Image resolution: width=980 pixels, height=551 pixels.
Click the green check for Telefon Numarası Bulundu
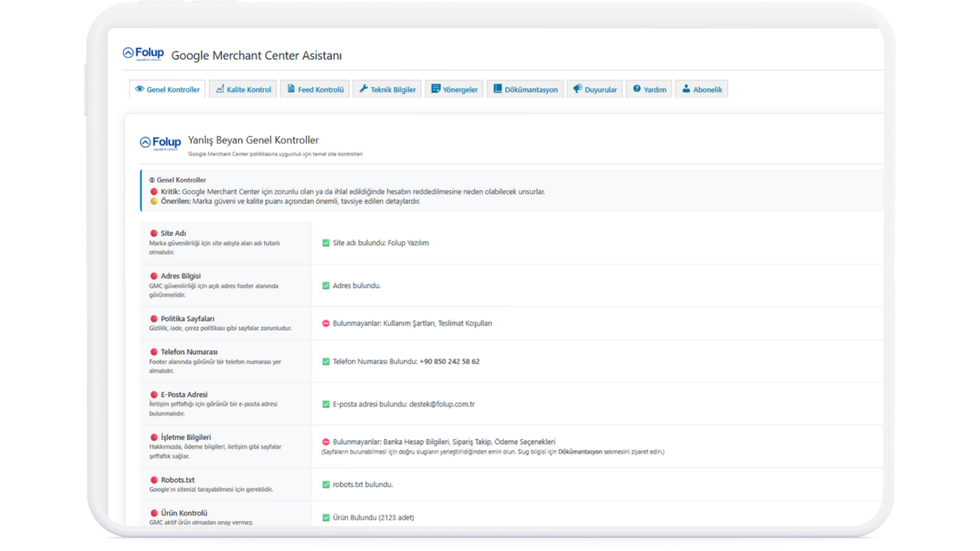click(x=326, y=362)
